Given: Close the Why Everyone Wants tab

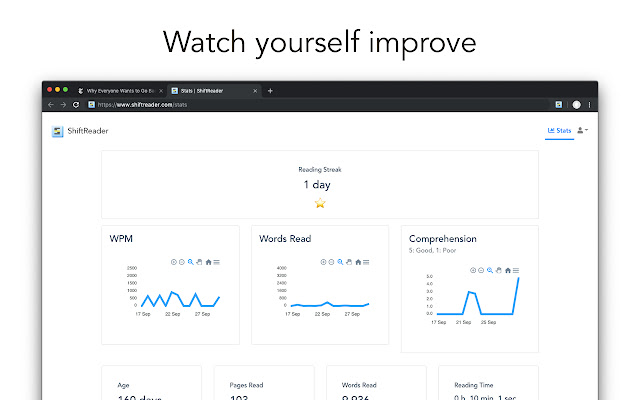Looking at the screenshot, I should pos(161,91).
